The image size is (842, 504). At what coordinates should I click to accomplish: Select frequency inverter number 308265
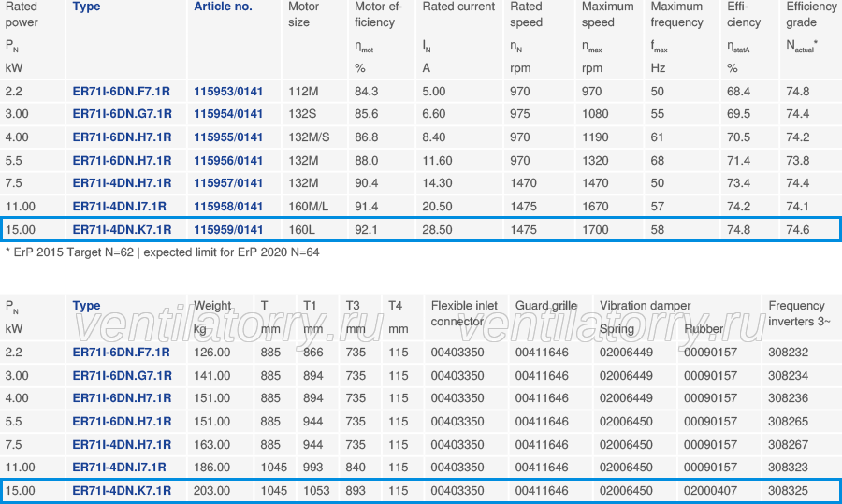pyautogui.click(x=788, y=422)
